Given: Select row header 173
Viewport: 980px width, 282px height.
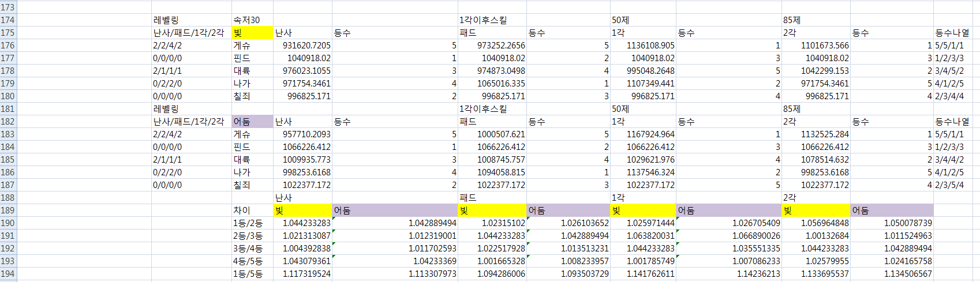Looking at the screenshot, I should 8,7.
